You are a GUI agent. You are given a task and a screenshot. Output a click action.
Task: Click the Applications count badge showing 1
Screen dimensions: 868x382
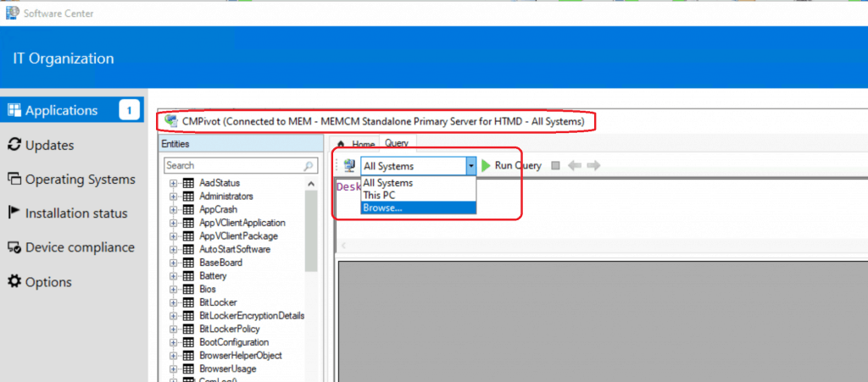click(129, 111)
